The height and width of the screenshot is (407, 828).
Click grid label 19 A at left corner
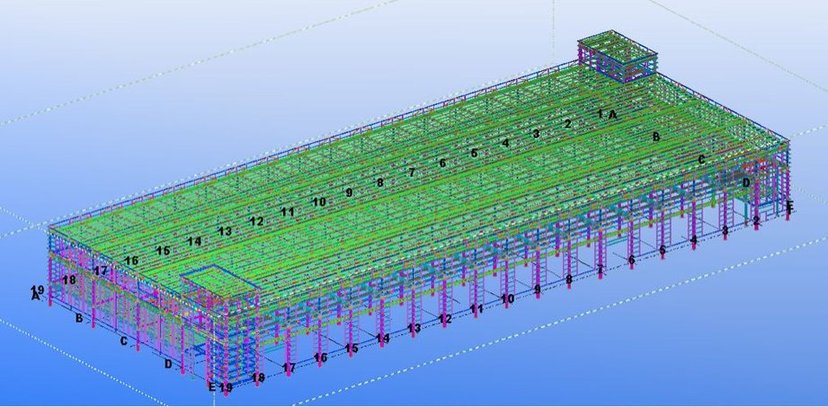(x=36, y=292)
